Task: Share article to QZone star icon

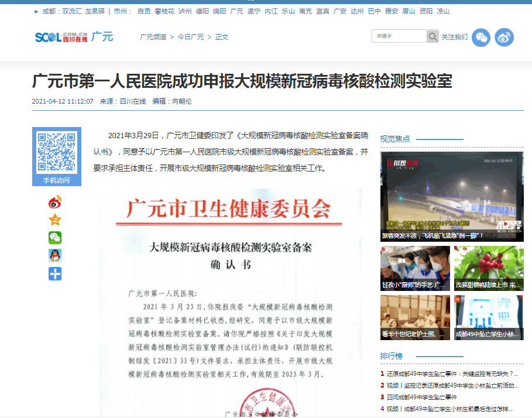Action: (x=54, y=220)
